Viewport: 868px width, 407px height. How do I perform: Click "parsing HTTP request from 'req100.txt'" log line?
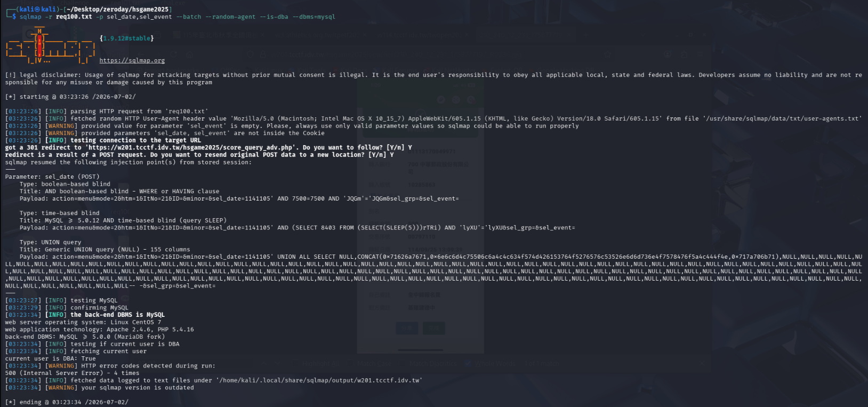tap(107, 111)
